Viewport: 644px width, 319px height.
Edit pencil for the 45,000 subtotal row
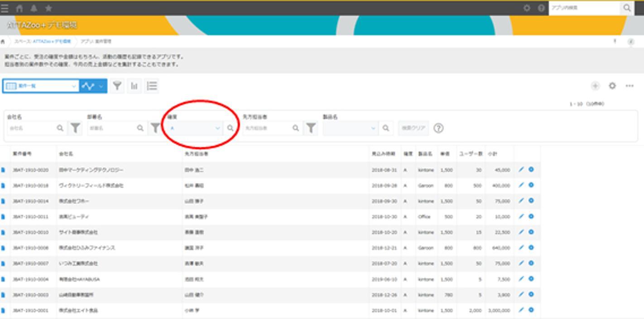coord(521,170)
